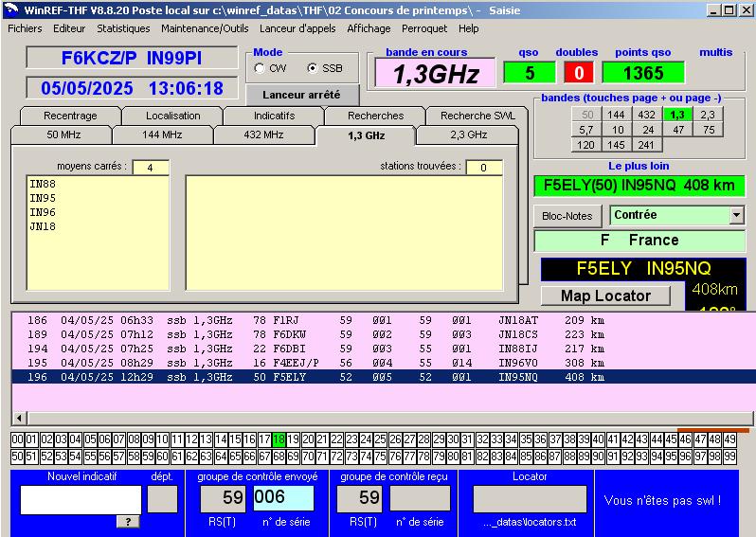756x537 pixels.
Task: Click the log list left scroll arrow
Action: [19, 418]
